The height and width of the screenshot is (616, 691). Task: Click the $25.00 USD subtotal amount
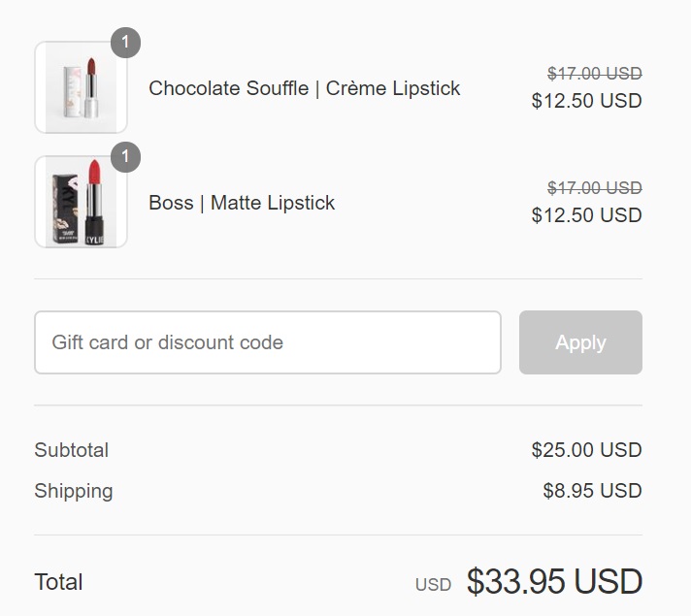[586, 450]
